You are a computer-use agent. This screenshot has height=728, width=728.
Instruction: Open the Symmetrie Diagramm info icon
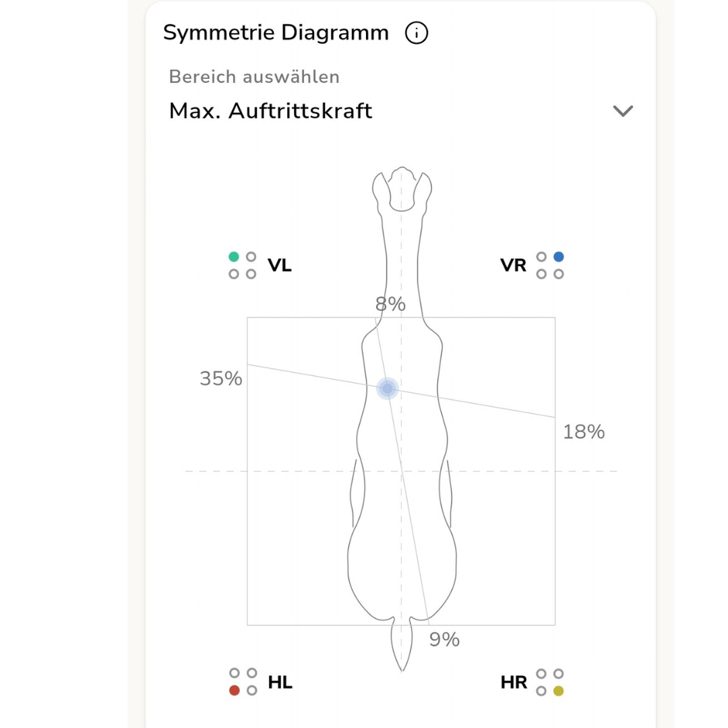click(x=417, y=32)
